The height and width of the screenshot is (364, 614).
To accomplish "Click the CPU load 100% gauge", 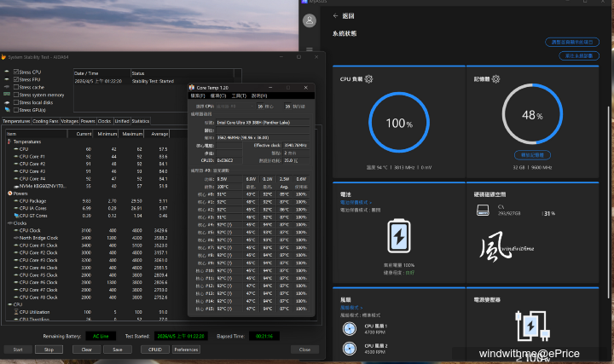I will (398, 123).
